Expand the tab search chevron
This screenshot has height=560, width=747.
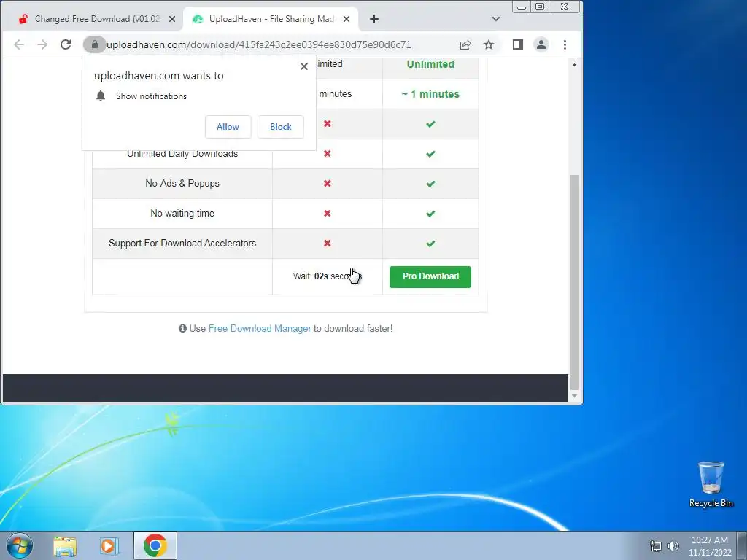tap(496, 19)
